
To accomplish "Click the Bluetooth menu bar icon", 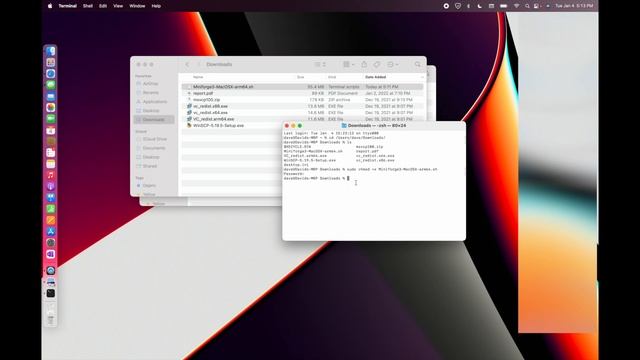I will pyautogui.click(x=468, y=6).
